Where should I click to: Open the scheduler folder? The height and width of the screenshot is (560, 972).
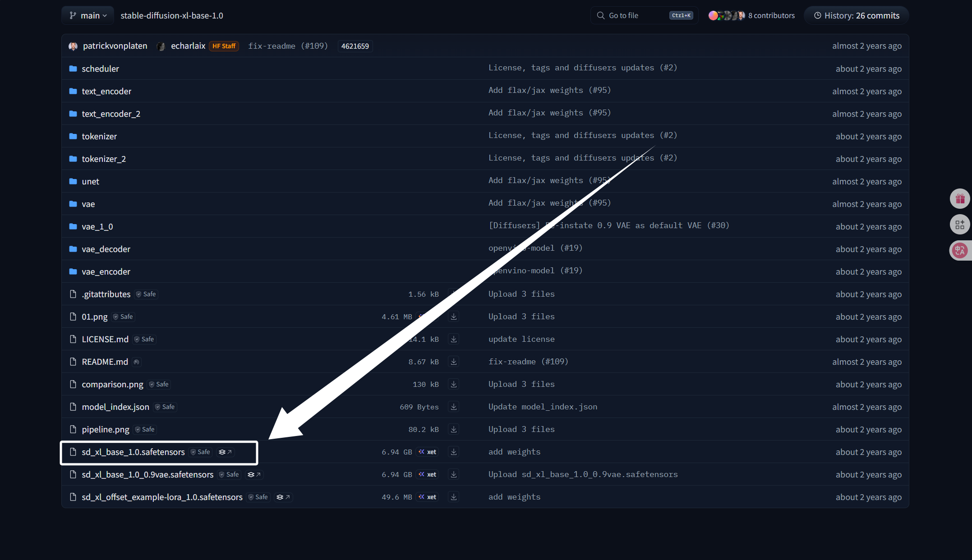click(100, 69)
